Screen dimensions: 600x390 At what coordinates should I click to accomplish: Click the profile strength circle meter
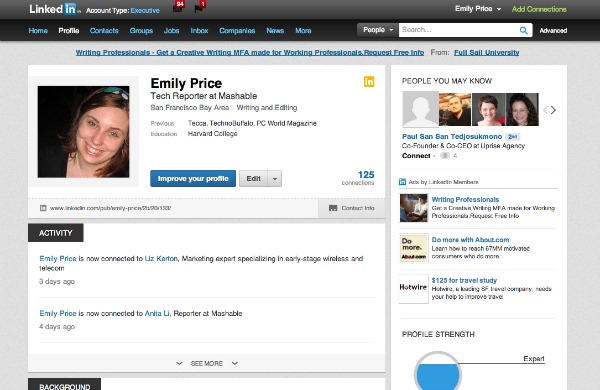(x=438, y=370)
